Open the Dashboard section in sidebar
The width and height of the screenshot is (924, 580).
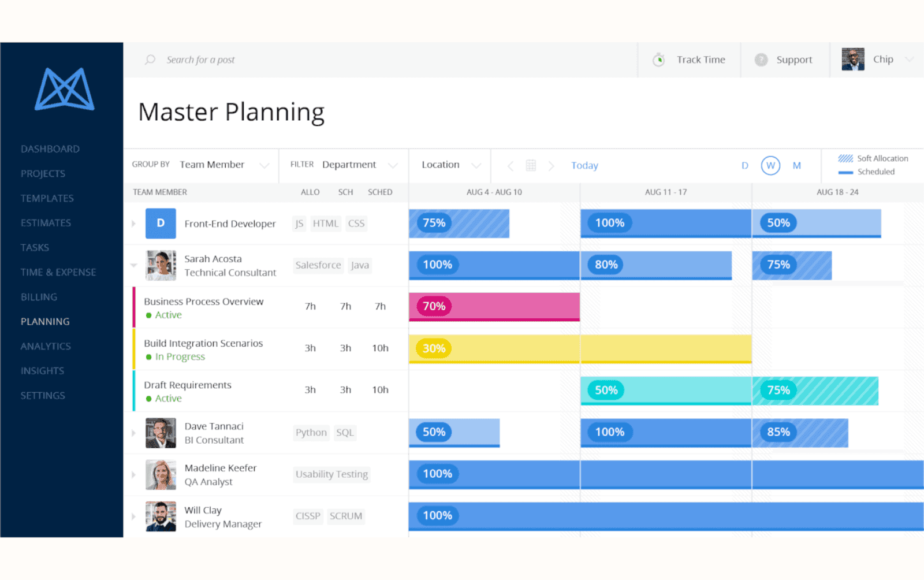pos(50,148)
